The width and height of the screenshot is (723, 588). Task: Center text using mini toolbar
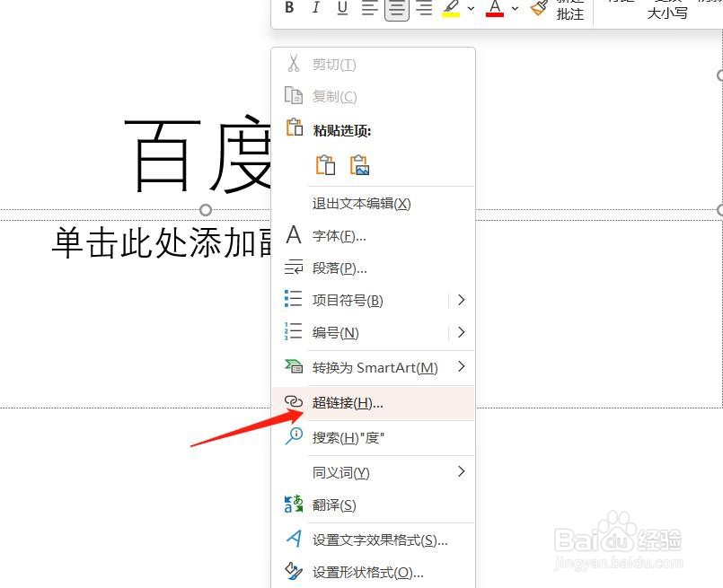coord(397,9)
